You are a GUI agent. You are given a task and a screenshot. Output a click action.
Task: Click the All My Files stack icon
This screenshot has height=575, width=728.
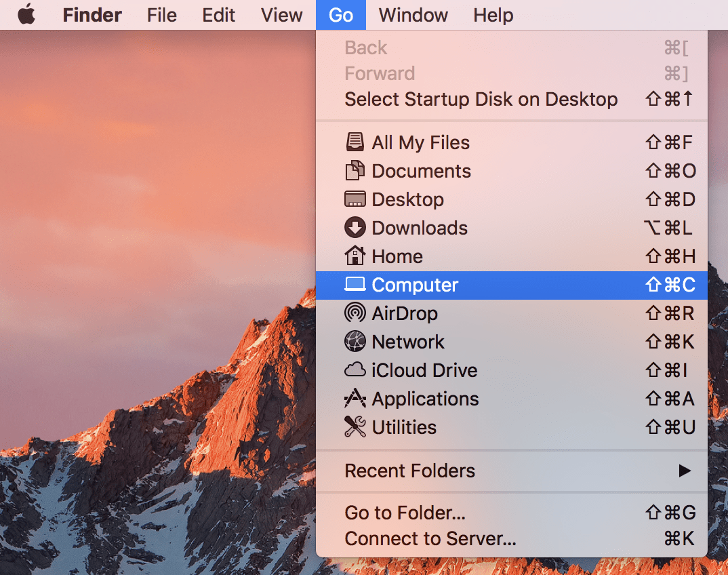point(355,142)
